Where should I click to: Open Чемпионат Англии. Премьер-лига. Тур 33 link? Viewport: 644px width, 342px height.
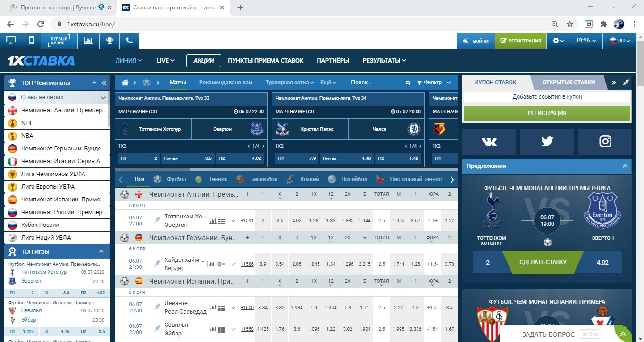164,98
